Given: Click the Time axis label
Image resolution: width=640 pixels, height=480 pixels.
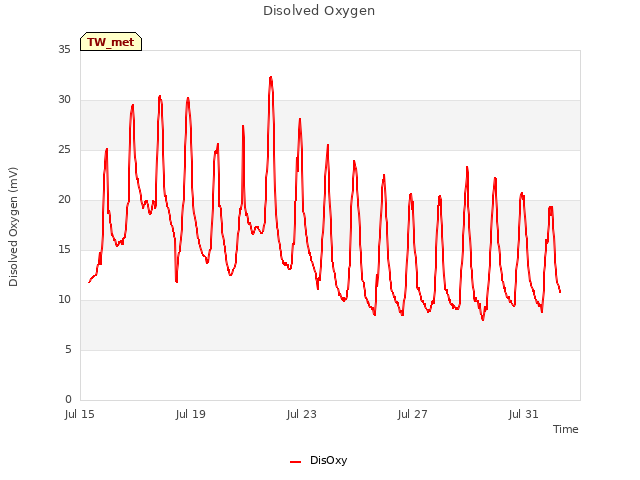Looking at the screenshot, I should click(565, 429).
